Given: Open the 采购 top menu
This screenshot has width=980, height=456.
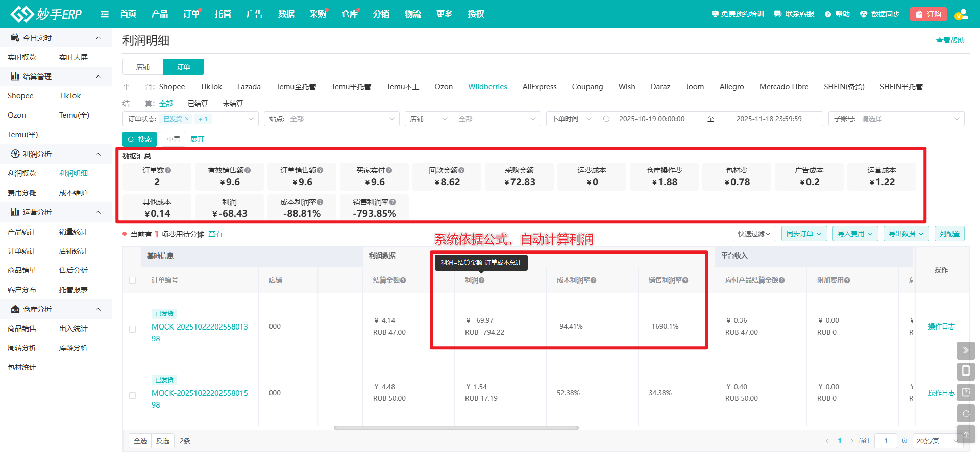Looking at the screenshot, I should tap(317, 14).
